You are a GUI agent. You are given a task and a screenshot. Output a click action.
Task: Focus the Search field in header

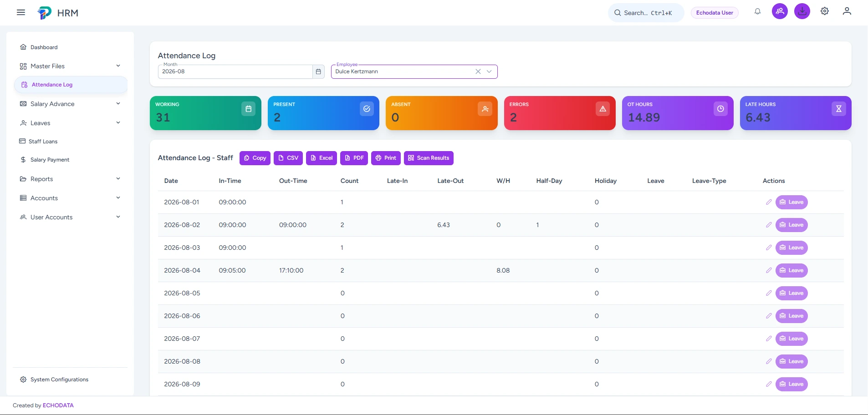pyautogui.click(x=646, y=13)
